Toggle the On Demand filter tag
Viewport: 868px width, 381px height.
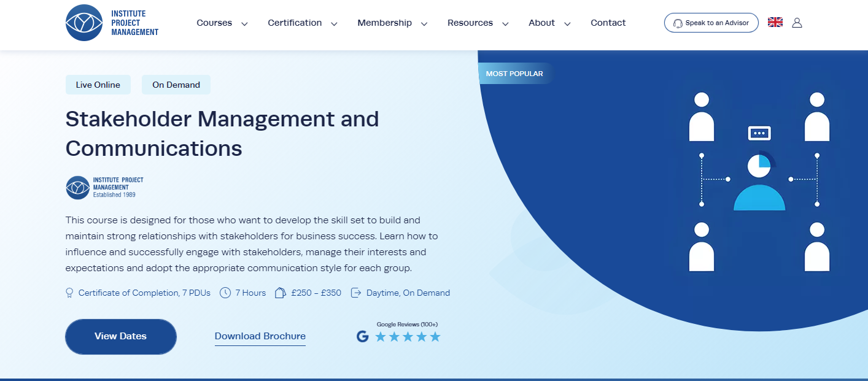tap(176, 85)
